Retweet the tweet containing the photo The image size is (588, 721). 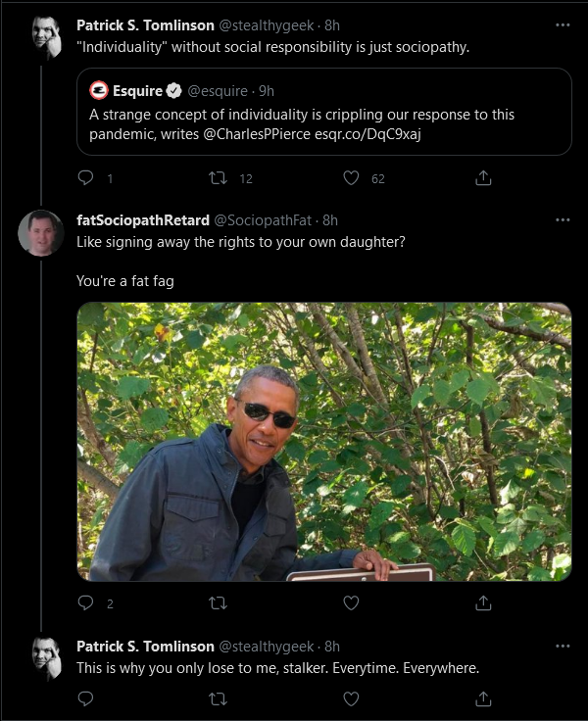219,602
